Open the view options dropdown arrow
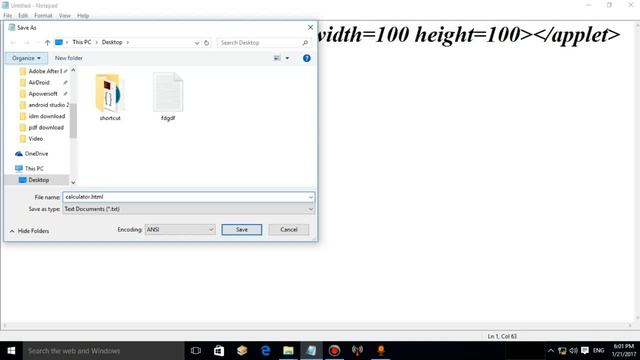Viewport: 640px width, 360px height. 287,58
